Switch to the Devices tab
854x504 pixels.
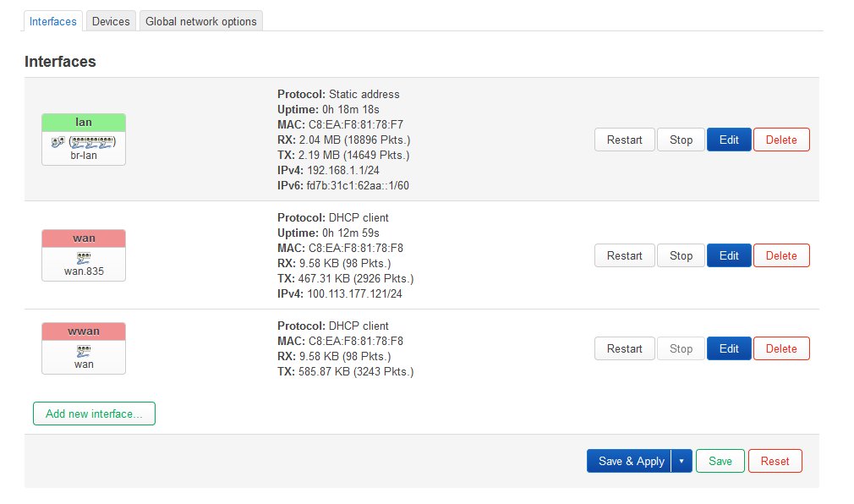pyautogui.click(x=111, y=21)
